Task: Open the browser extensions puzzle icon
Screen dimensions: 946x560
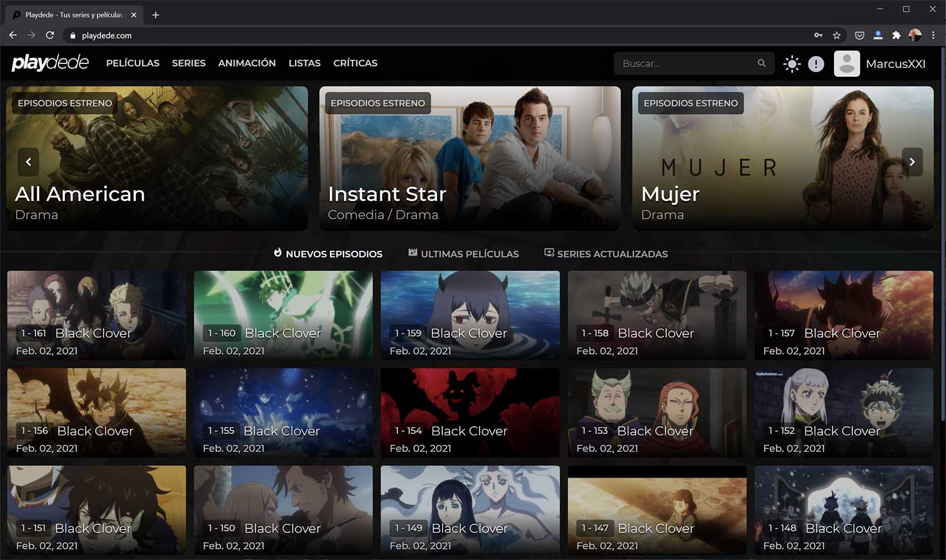Action: (x=896, y=35)
